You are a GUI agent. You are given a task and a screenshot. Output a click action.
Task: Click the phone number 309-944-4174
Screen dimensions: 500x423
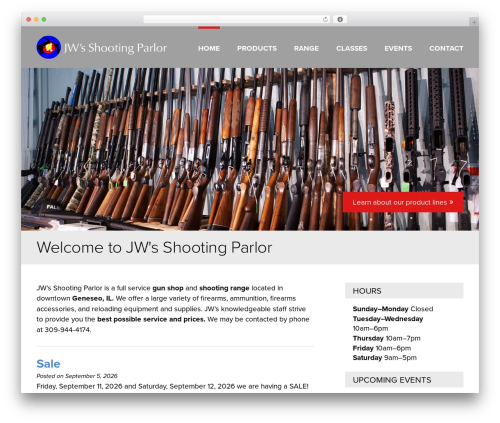(67, 330)
